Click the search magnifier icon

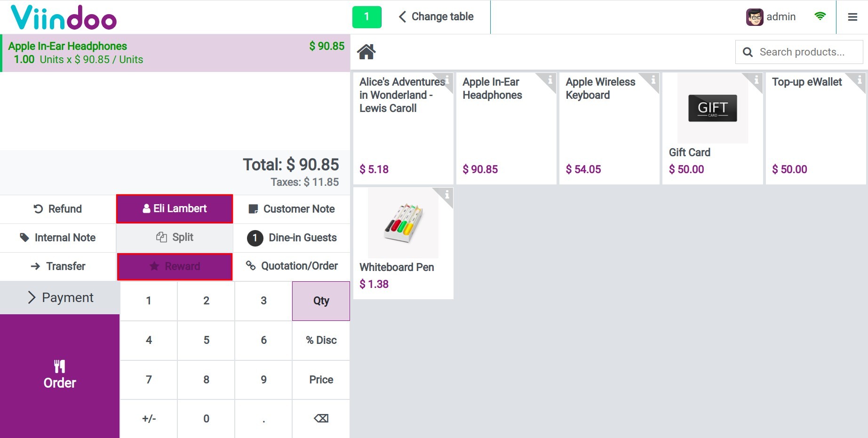748,52
